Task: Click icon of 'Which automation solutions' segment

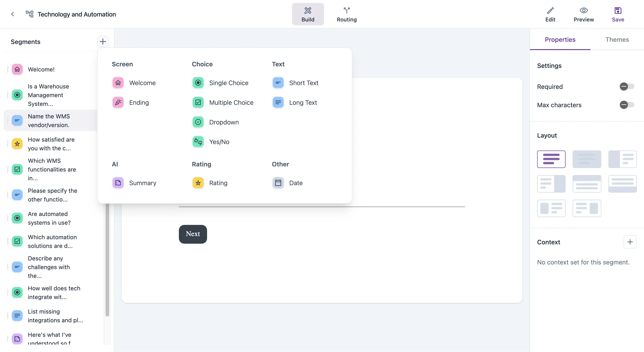Action: [17, 241]
